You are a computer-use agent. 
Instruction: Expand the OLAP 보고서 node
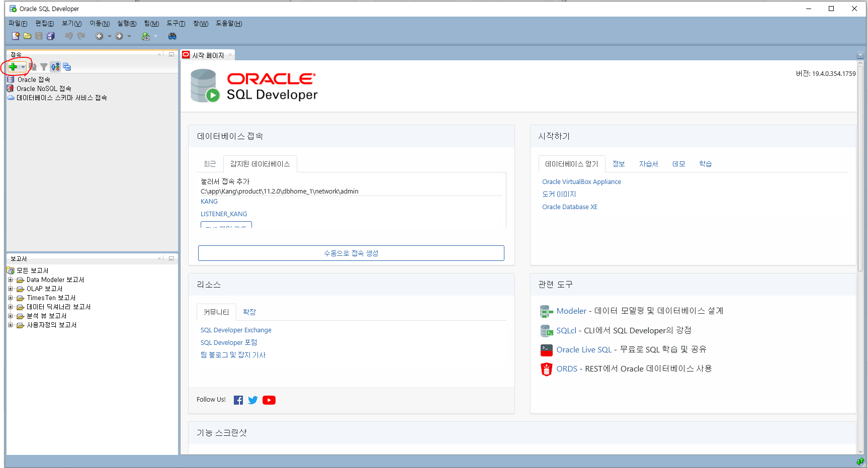(x=10, y=289)
